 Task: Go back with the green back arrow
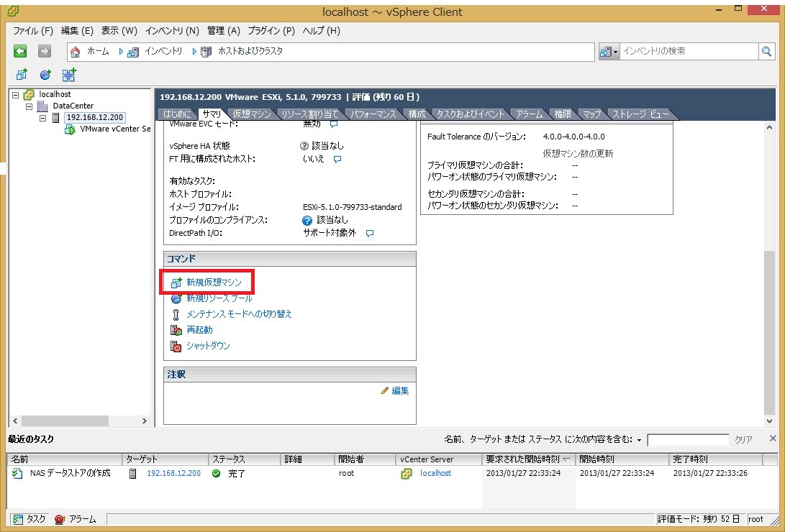pos(20,50)
